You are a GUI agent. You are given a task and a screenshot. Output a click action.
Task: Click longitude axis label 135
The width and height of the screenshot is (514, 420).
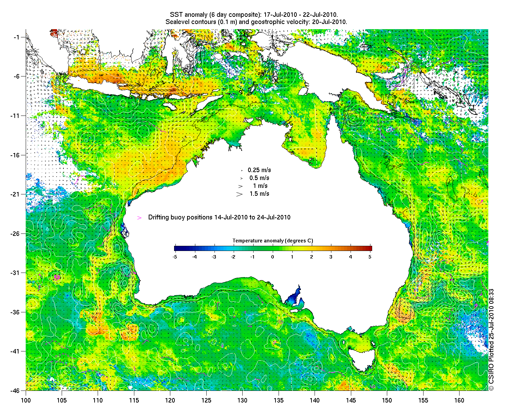tap(279, 400)
